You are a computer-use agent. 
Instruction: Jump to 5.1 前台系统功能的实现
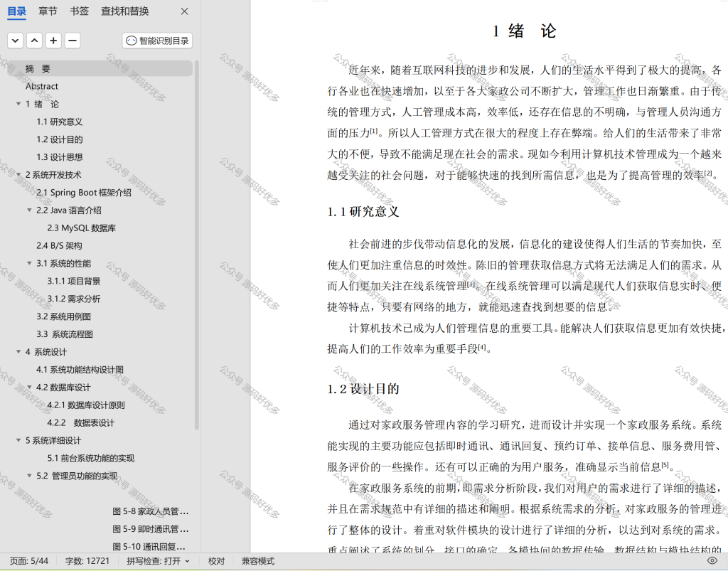pos(90,458)
